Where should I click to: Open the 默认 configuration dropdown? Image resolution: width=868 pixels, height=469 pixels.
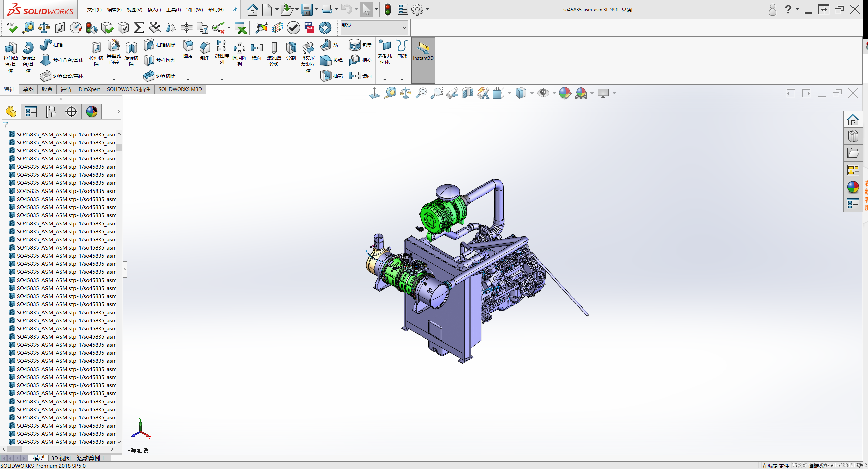[x=374, y=28]
